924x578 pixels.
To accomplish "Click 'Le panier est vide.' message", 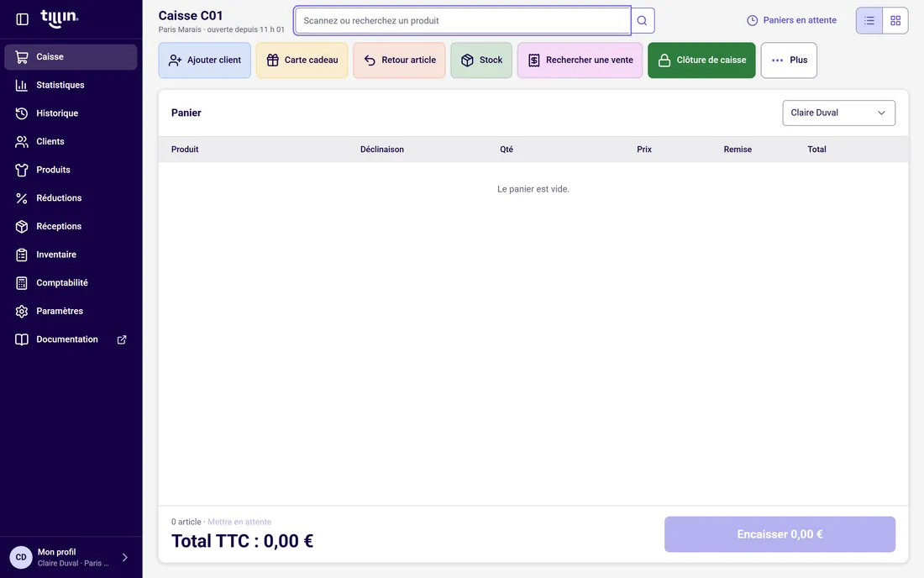I will click(x=533, y=189).
